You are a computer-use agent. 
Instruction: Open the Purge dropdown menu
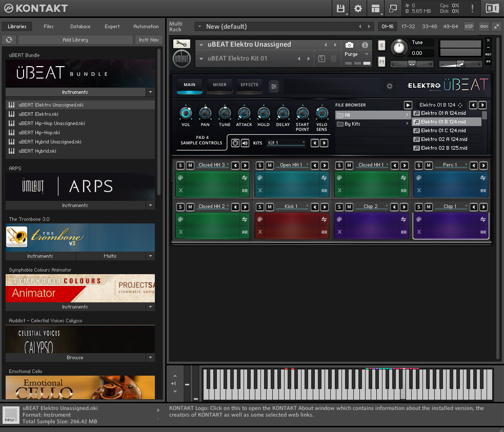point(367,54)
